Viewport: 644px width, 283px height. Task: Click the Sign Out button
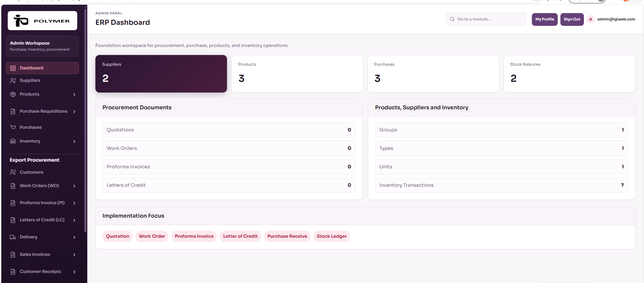coord(572,19)
